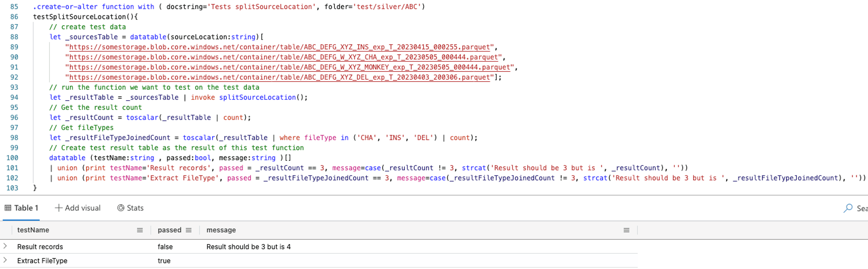The height and width of the screenshot is (269, 868).
Task: Click line number 94 in gutter
Action: click(x=14, y=97)
